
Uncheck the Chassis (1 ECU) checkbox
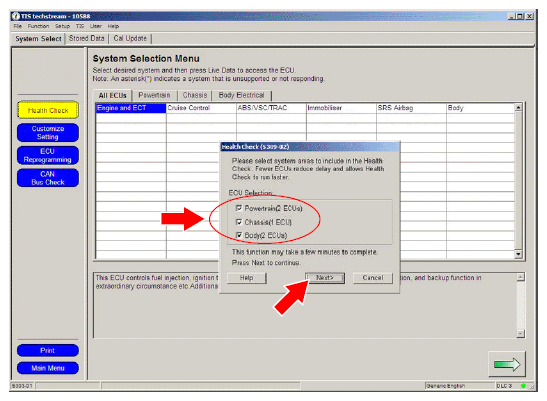[x=239, y=222]
